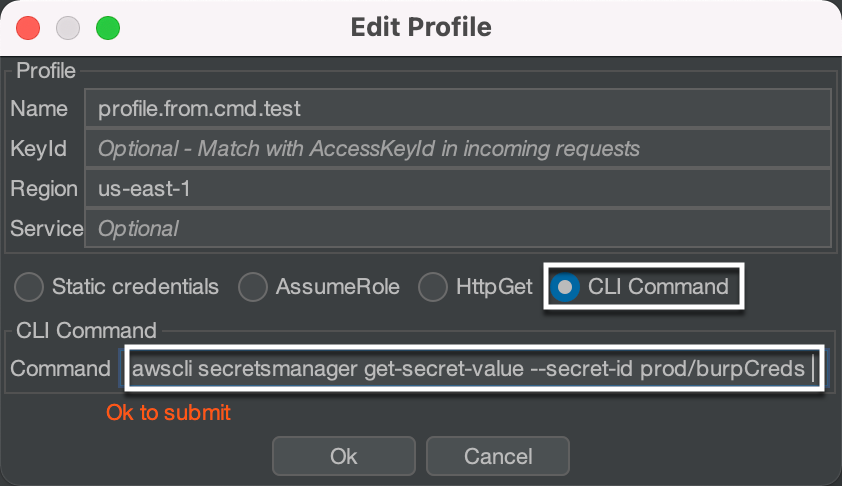
Task: Select the CLI Command radio button
Action: (x=565, y=288)
